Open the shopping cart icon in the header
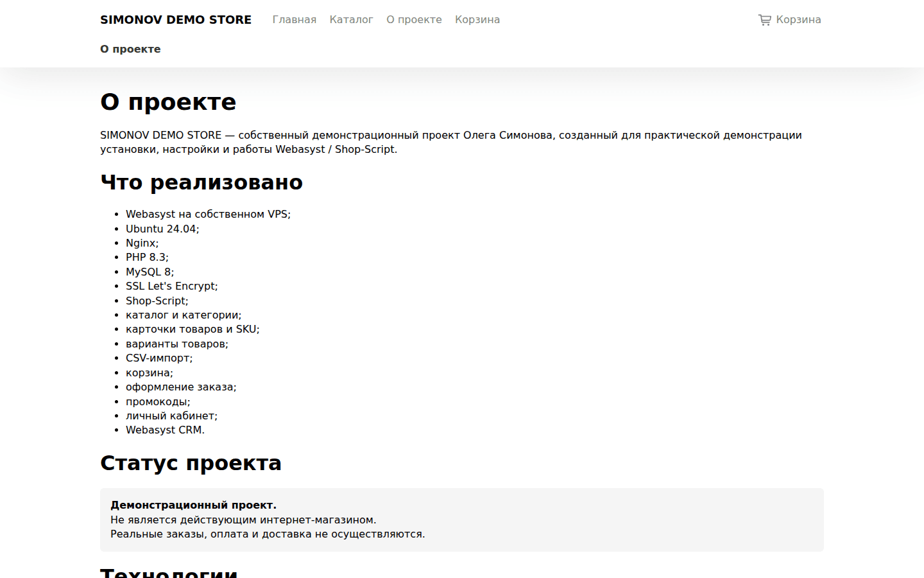The width and height of the screenshot is (924, 578). click(764, 20)
